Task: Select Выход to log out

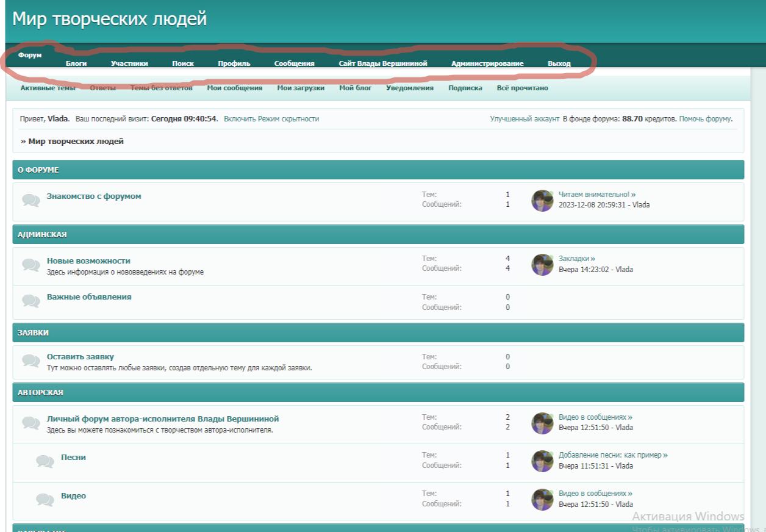Action: [559, 63]
